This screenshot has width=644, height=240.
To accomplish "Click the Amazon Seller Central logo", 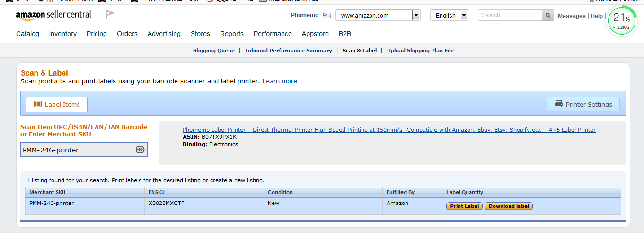I will tap(53, 15).
